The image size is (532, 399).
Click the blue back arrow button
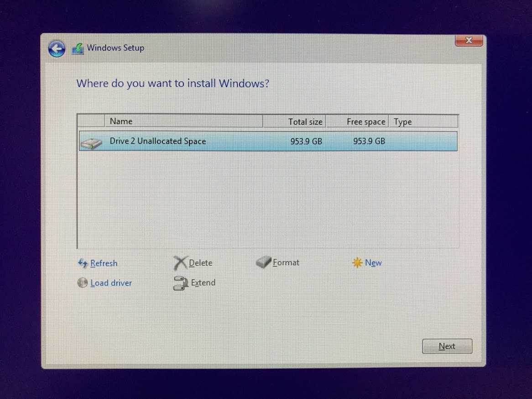pos(56,48)
